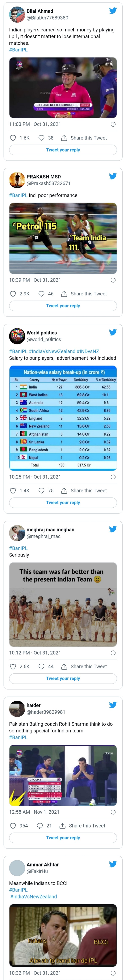Image resolution: width=126 pixels, height=980 pixels.
Task: Click the reply bubble on World politics tweet
Action: 41,490
